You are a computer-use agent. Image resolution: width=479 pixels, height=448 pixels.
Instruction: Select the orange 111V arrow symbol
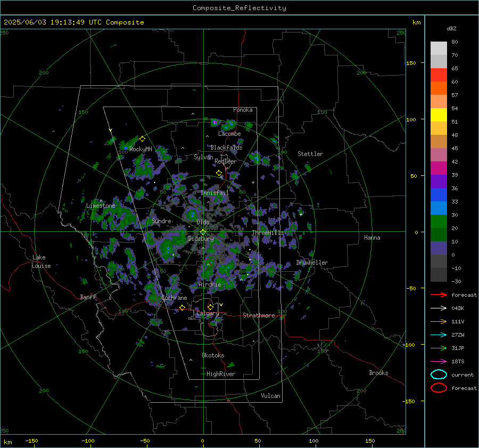point(439,321)
